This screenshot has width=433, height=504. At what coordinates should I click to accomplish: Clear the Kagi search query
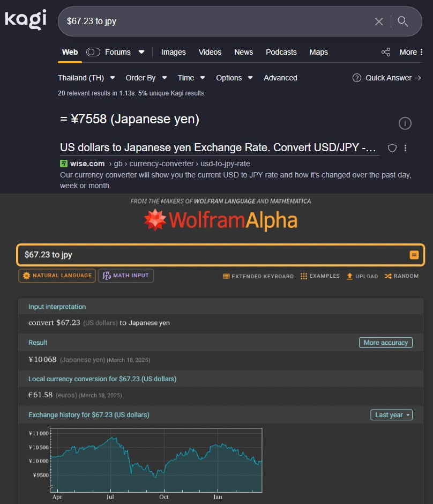(379, 21)
